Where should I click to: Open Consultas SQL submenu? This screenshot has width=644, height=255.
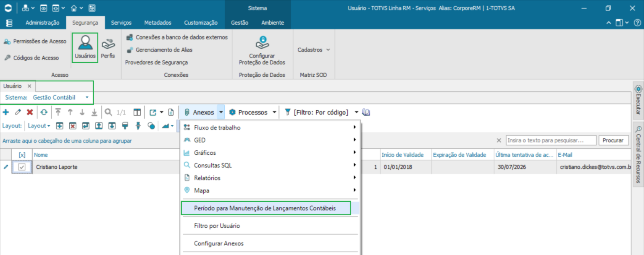[x=270, y=165]
